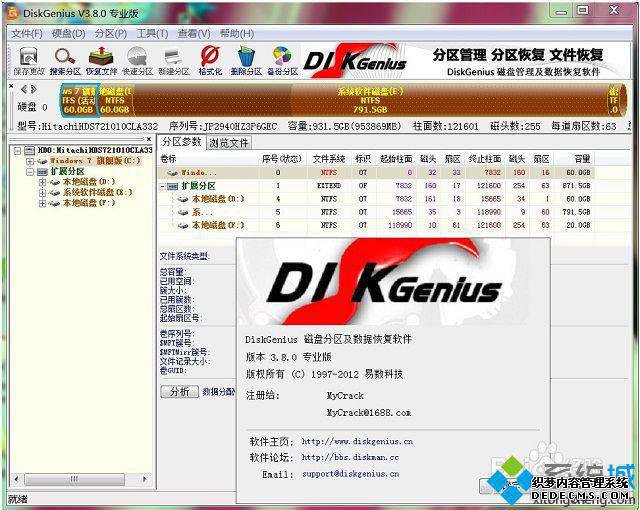
Task: Click the MyCrack@168B.com registration text
Action: 369,412
